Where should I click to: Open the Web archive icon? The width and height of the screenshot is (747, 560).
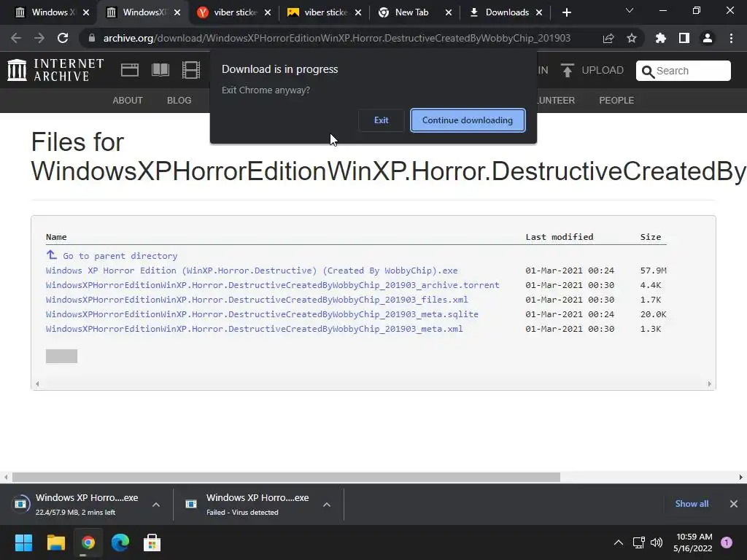click(130, 70)
